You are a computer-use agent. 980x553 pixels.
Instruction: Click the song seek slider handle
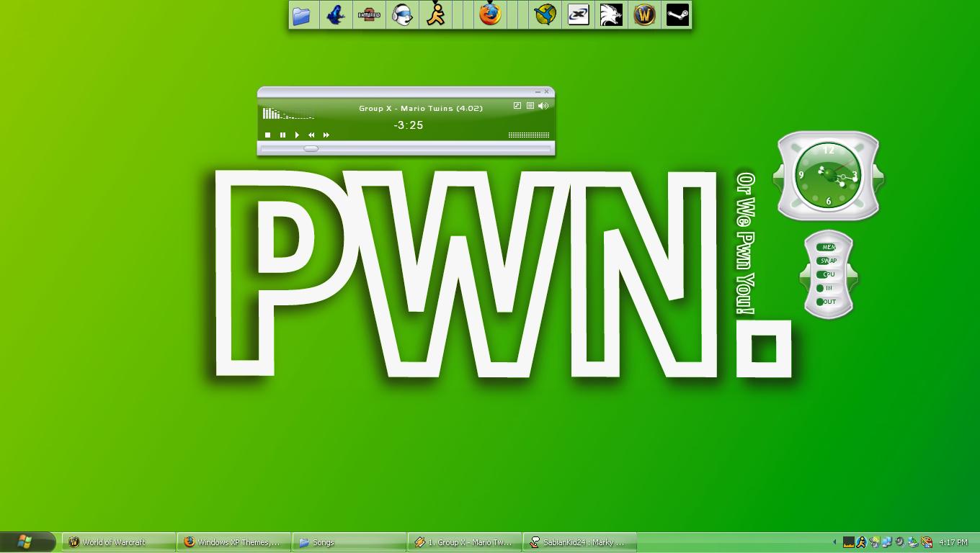(310, 148)
